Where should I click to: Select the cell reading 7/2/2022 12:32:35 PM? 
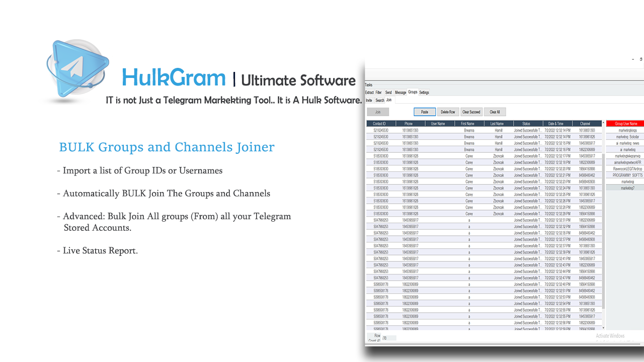coord(557,233)
